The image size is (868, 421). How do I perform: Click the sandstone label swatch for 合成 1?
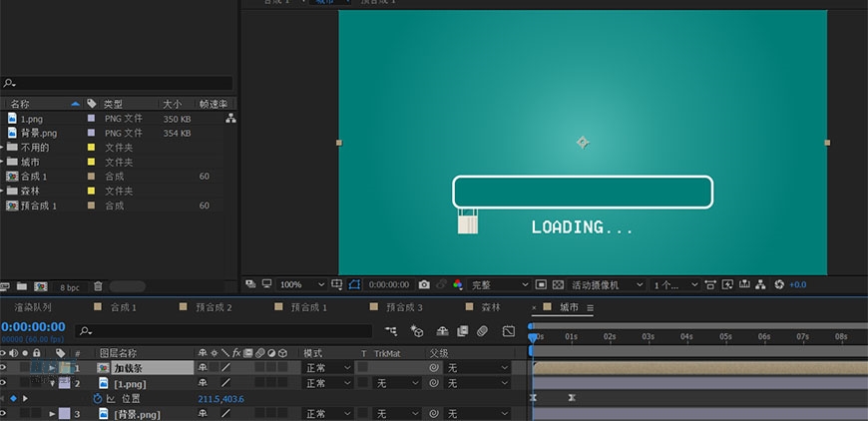coord(92,176)
